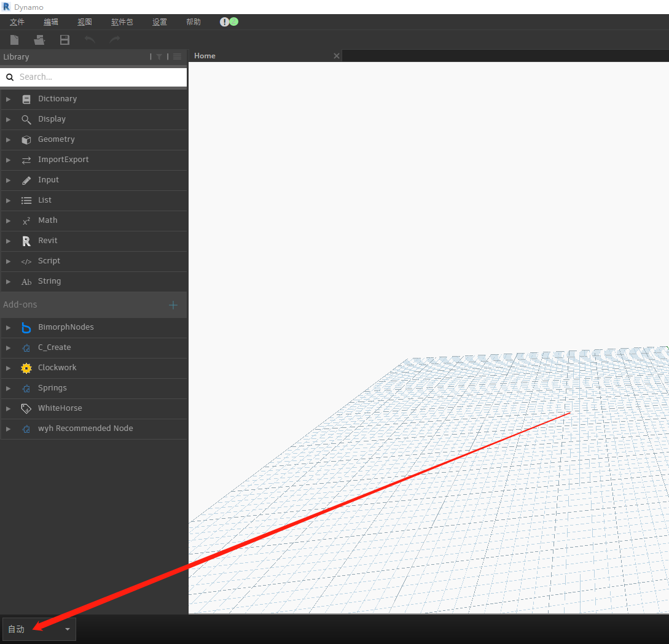Open the 视图 menu
This screenshot has height=644, width=669.
pyautogui.click(x=85, y=22)
